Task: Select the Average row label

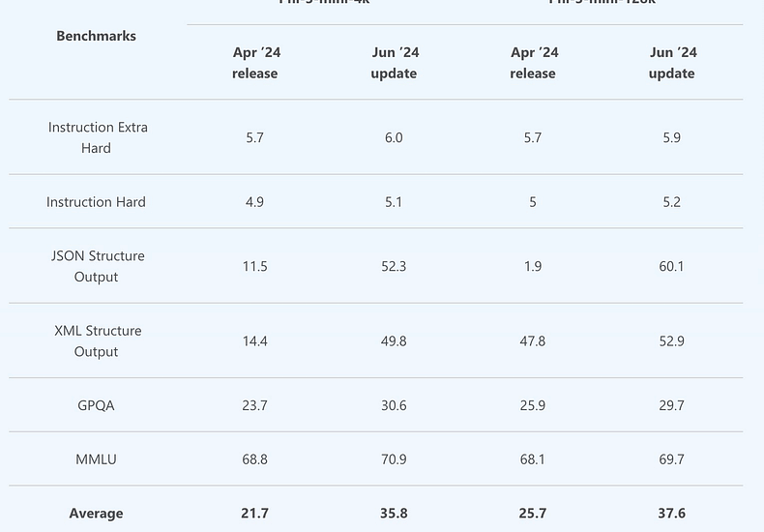Action: (x=96, y=513)
